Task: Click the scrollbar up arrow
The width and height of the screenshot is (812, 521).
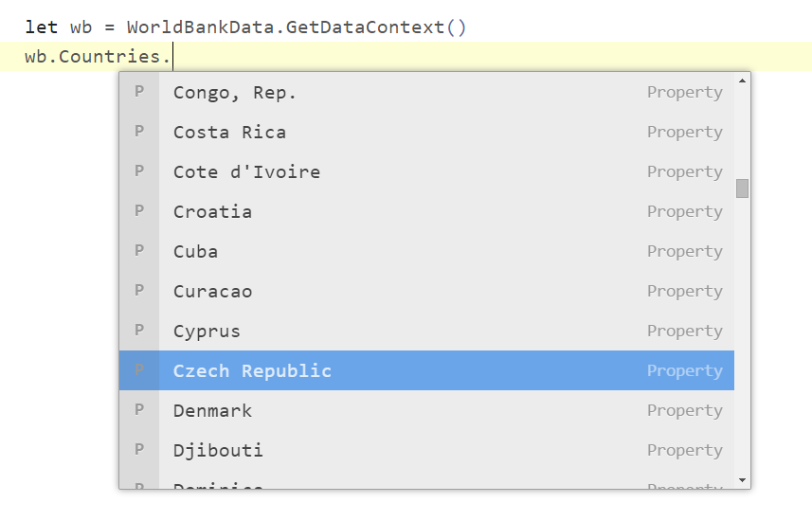Action: point(742,81)
